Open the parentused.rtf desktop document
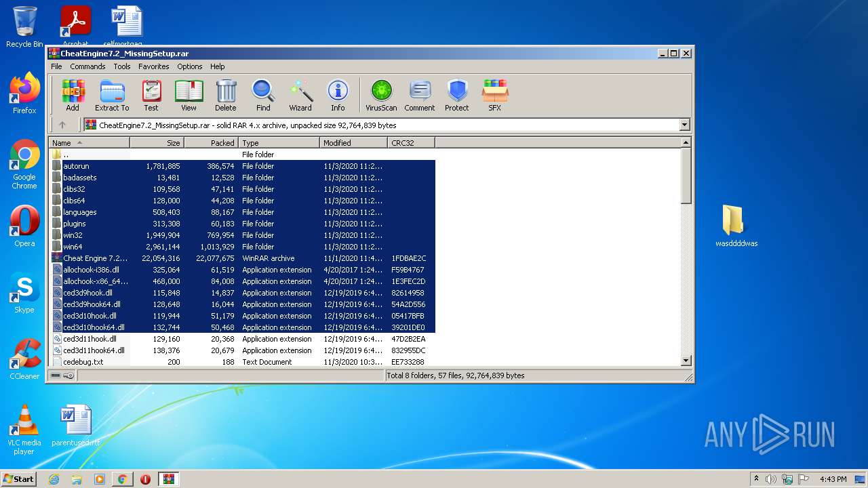The width and height of the screenshot is (868, 488). point(75,426)
